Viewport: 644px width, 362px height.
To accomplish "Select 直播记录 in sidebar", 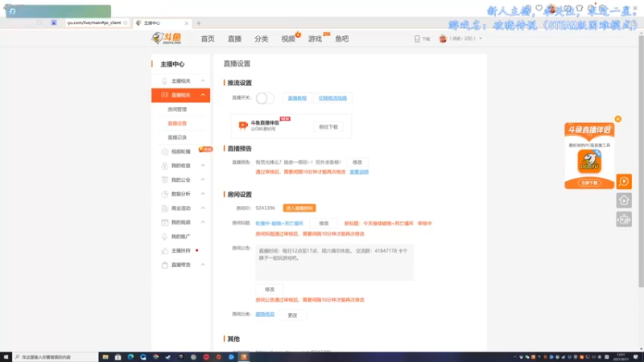I will [177, 137].
